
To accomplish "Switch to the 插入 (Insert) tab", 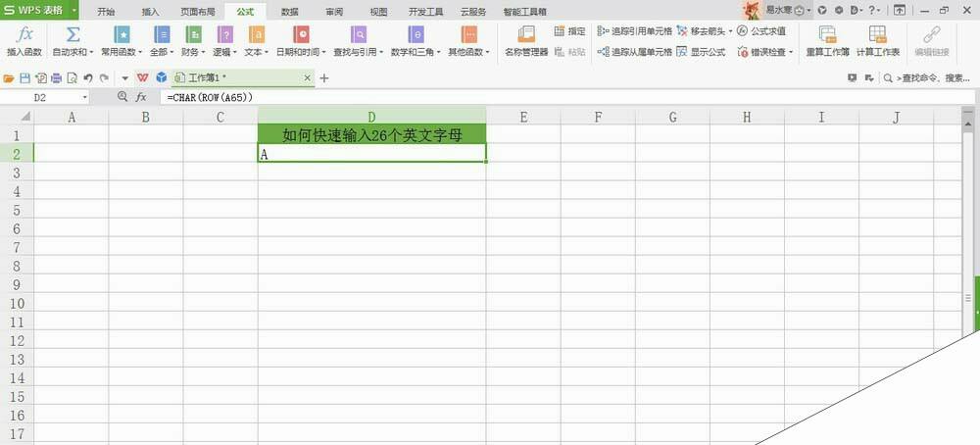I will [x=151, y=11].
